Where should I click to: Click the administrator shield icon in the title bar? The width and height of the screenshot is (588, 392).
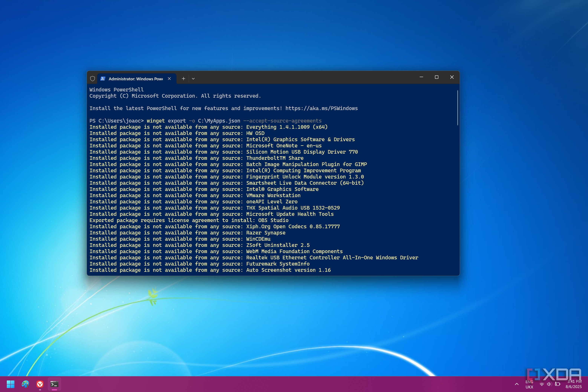(93, 79)
